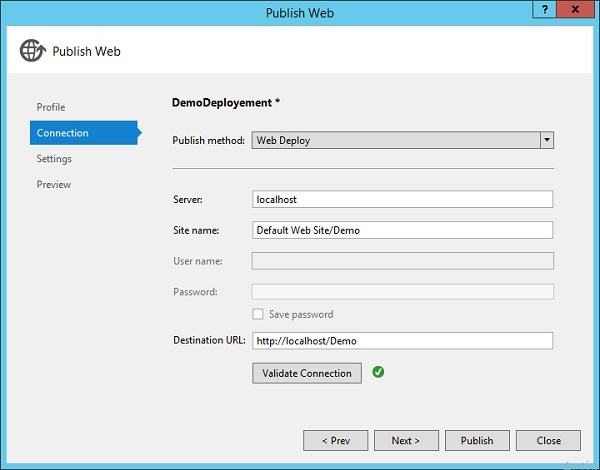The image size is (600, 470).
Task: Click the Destination URL field
Action: pyautogui.click(x=402, y=340)
